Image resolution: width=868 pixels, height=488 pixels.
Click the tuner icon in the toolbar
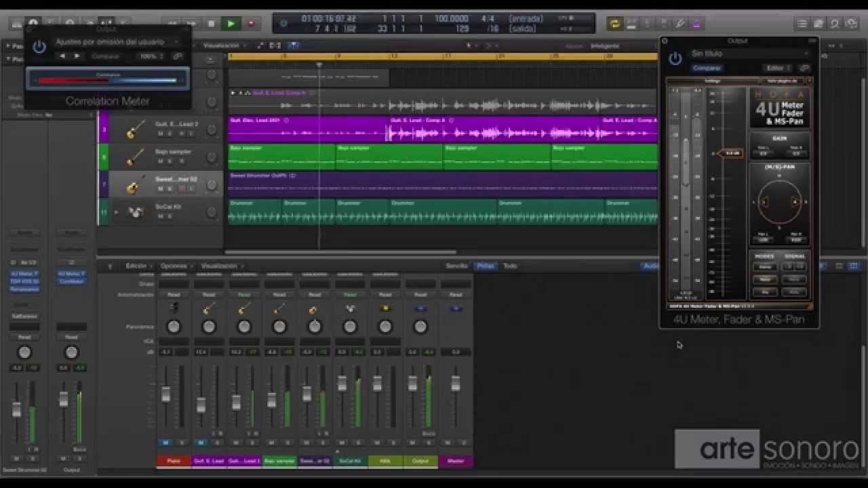tap(680, 24)
